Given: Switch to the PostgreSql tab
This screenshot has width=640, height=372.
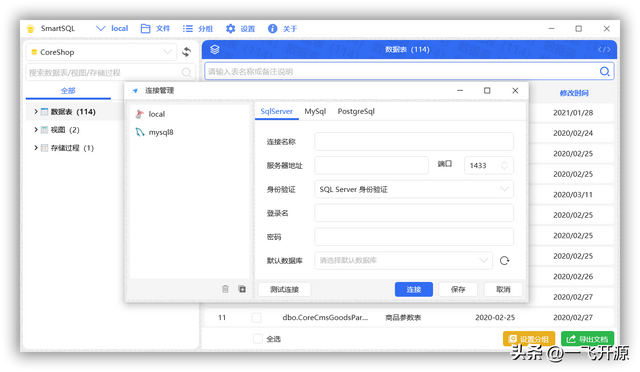Looking at the screenshot, I should (356, 111).
